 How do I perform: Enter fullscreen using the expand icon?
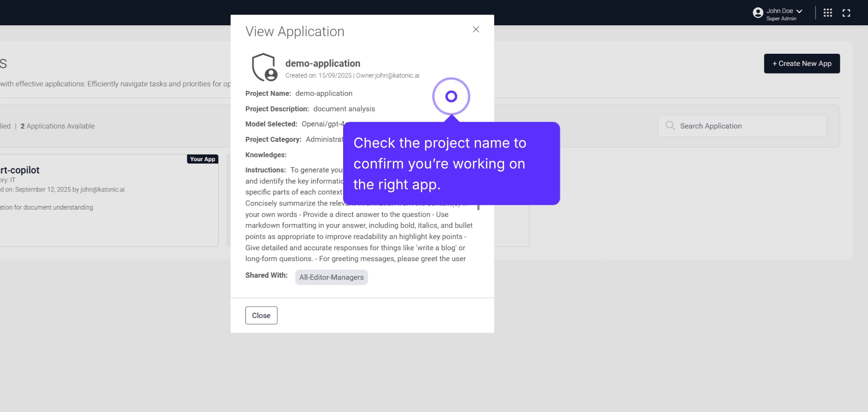pyautogui.click(x=846, y=13)
